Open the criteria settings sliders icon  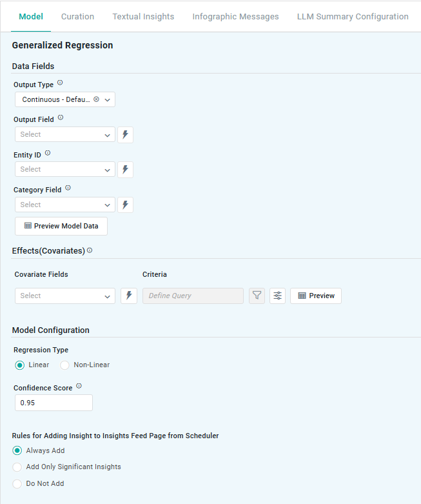pyautogui.click(x=277, y=296)
